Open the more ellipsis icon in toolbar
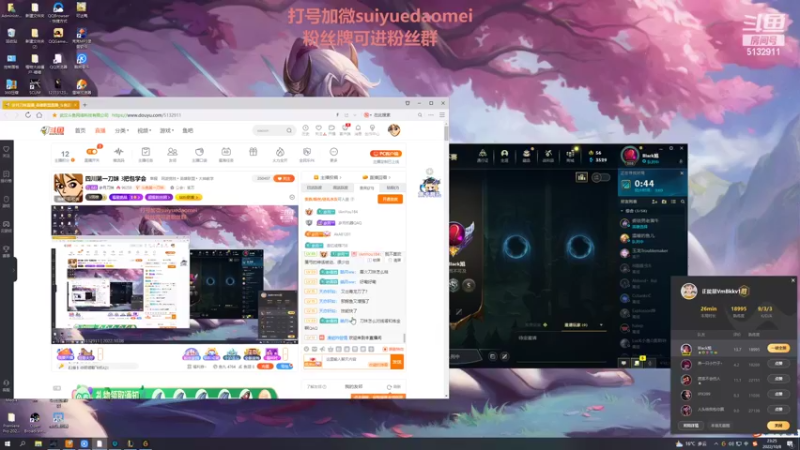The width and height of the screenshot is (800, 450). tap(334, 152)
